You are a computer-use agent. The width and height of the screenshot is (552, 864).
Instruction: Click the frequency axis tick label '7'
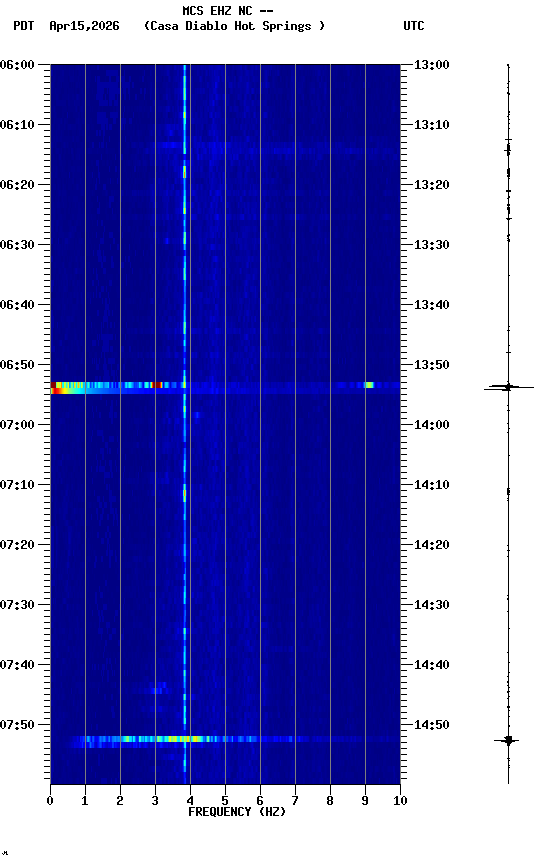(x=295, y=801)
